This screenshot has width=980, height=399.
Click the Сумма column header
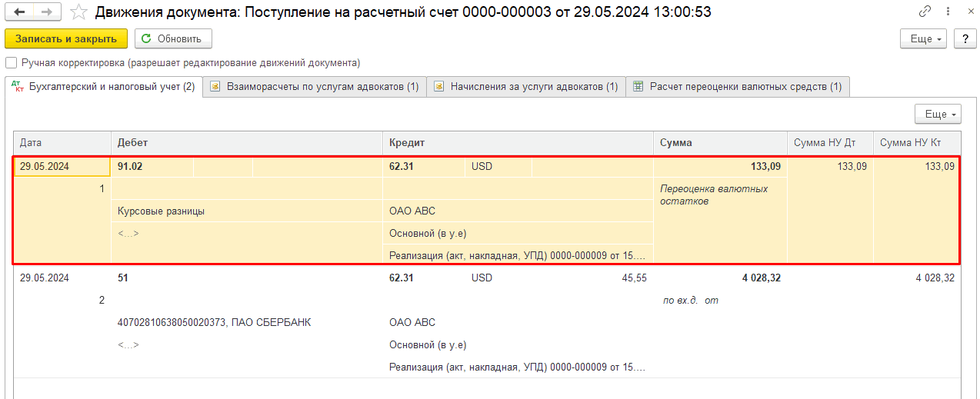click(x=719, y=143)
